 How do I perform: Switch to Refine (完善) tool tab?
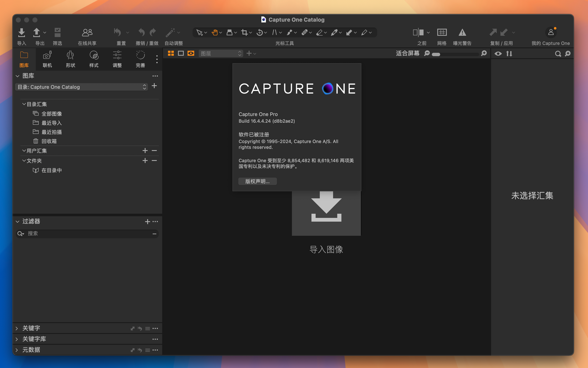click(x=140, y=59)
